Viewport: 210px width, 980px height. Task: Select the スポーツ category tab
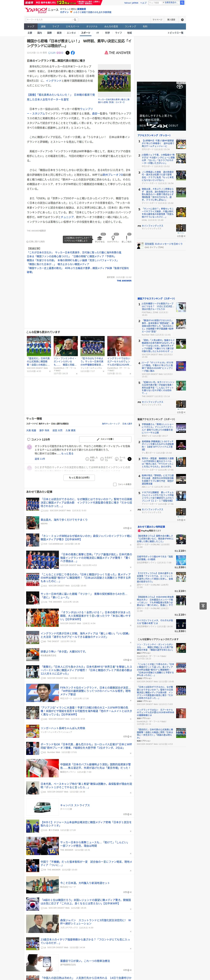(86, 33)
